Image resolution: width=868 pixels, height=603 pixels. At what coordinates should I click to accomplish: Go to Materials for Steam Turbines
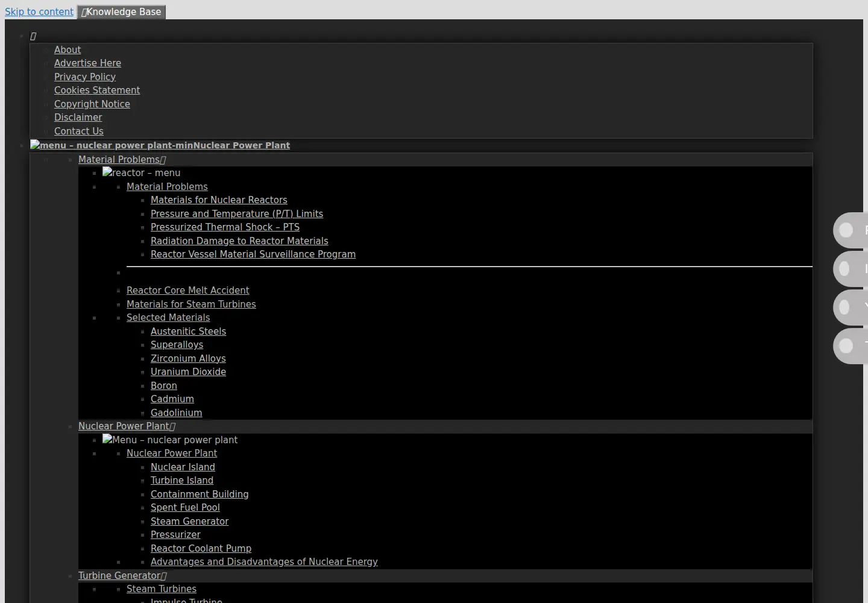pos(191,305)
